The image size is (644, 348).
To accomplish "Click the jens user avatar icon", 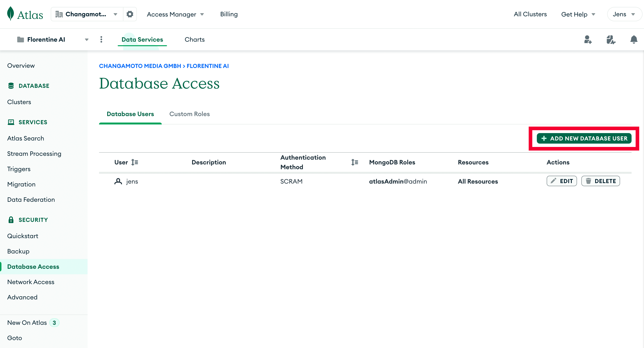I will click(x=118, y=181).
